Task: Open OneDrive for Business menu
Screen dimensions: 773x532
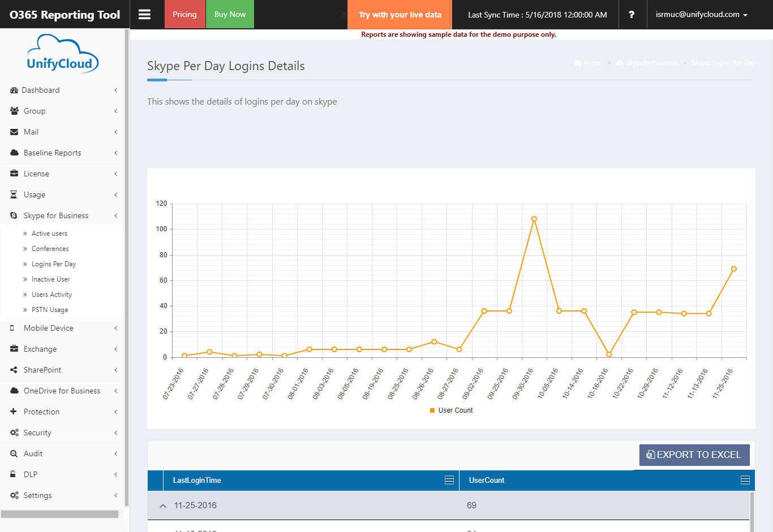Action: (62, 391)
